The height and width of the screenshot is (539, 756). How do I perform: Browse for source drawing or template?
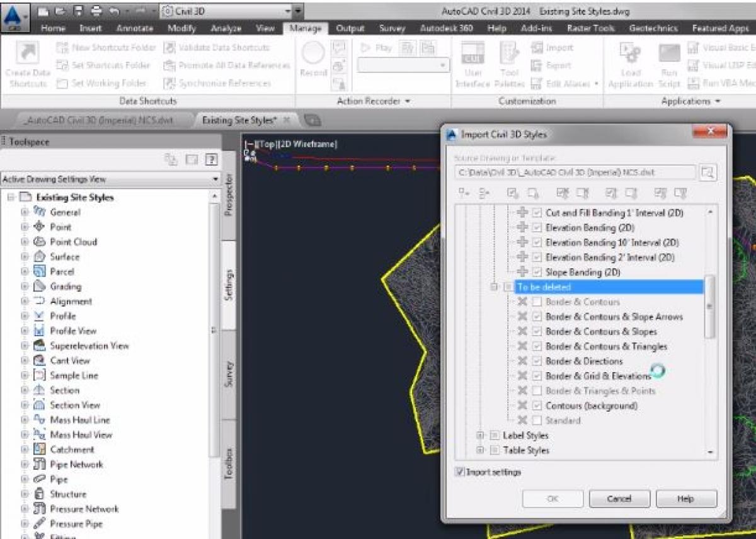point(708,173)
